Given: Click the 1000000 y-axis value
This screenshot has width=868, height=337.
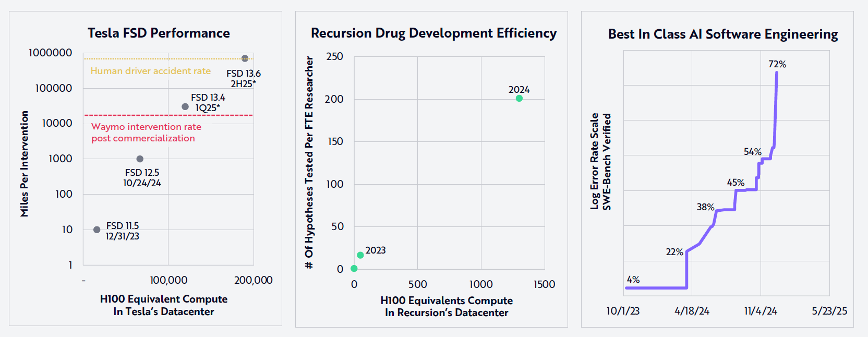Looking at the screenshot, I should (x=50, y=53).
